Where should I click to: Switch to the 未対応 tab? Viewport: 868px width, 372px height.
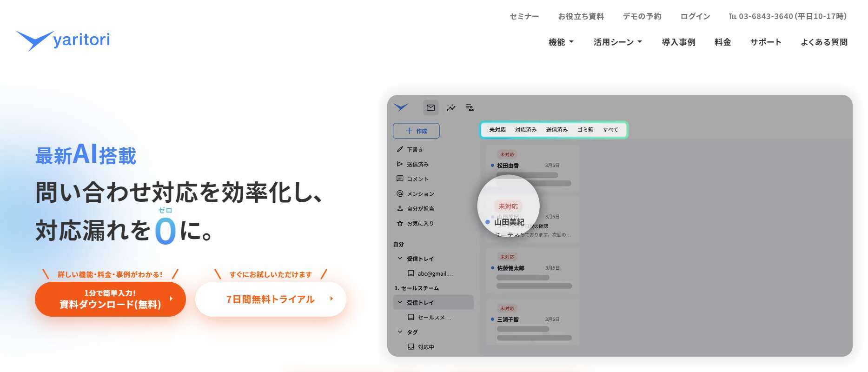pyautogui.click(x=497, y=130)
